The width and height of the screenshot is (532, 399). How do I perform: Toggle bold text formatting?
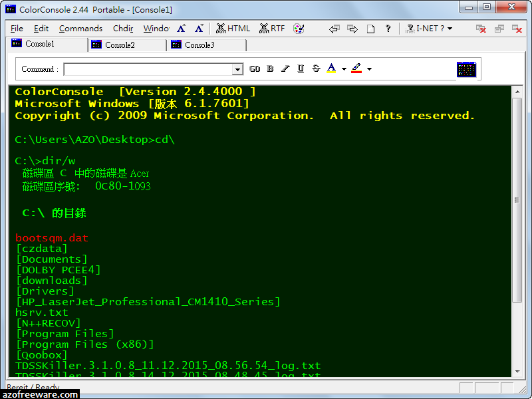(270, 69)
